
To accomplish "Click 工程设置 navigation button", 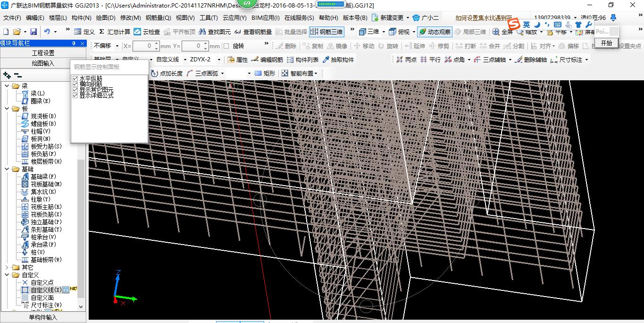I will 43,53.
